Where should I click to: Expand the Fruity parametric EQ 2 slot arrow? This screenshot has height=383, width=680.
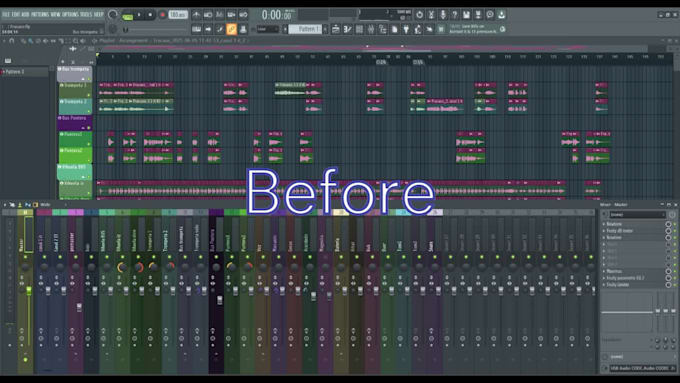pos(604,278)
